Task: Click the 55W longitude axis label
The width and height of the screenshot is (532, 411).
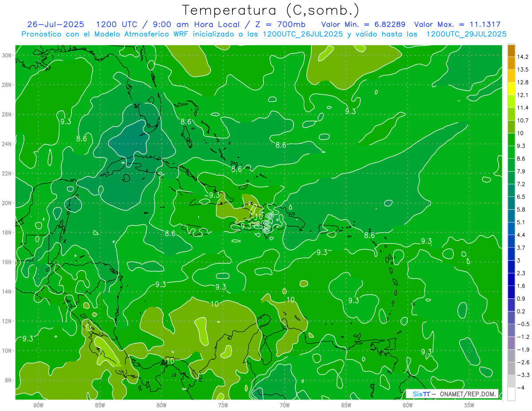Action: (469, 405)
